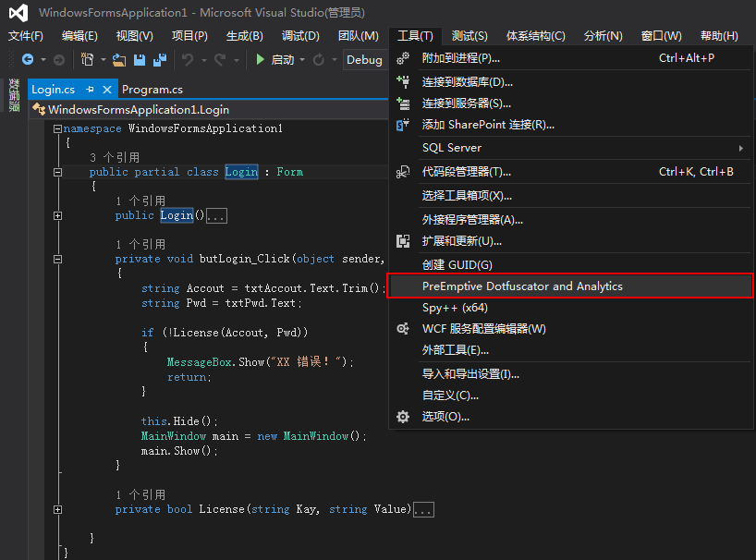Choose 自定义(C)... menu item

tap(570, 396)
